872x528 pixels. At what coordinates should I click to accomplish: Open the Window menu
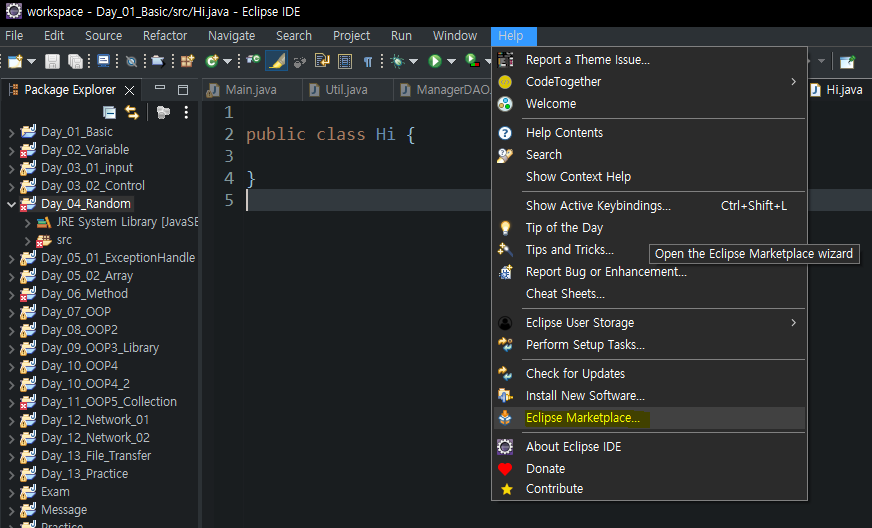[455, 36]
